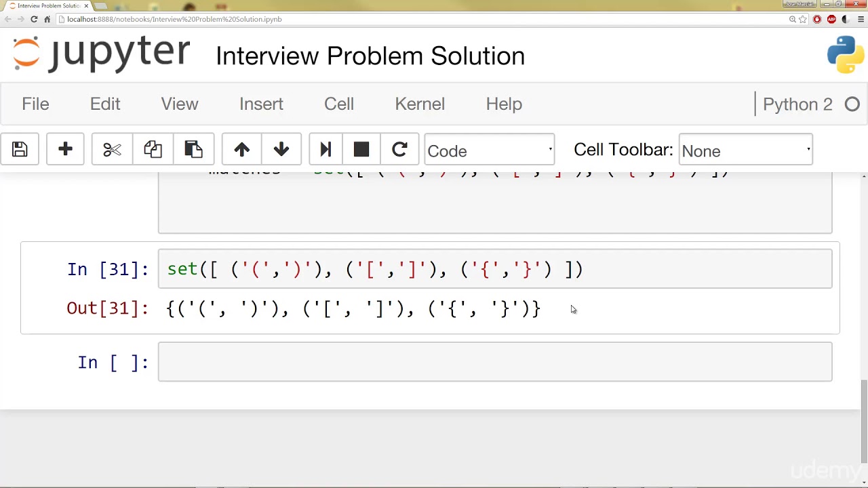Click the browser forward arrow
This screenshot has height=488, width=868.
tap(21, 19)
